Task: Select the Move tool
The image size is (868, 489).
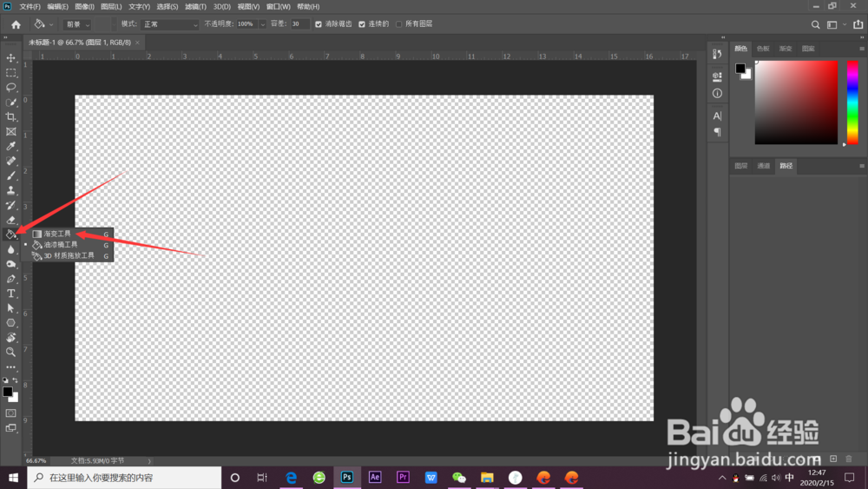Action: 10,58
